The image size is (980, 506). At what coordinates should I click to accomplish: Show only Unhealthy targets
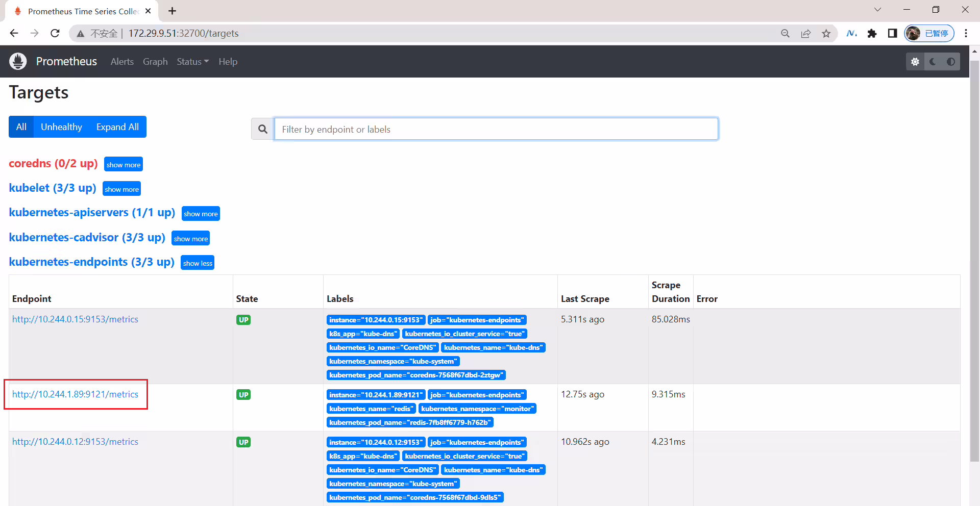(61, 127)
